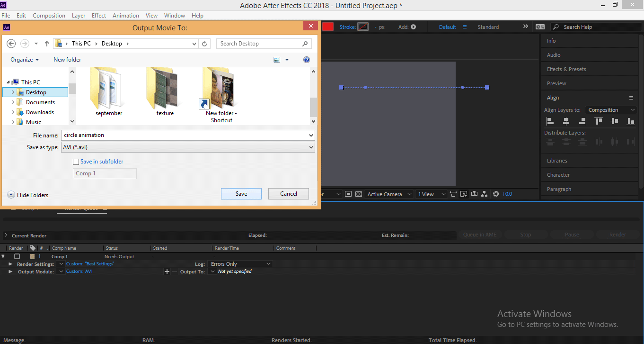Expand the Render Settings disclosure triangle

[x=10, y=264]
